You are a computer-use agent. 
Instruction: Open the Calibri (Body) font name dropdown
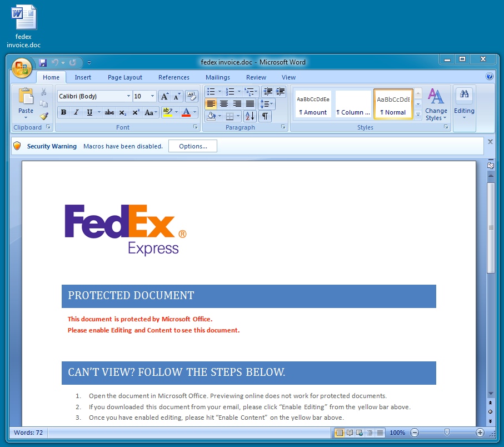[128, 96]
